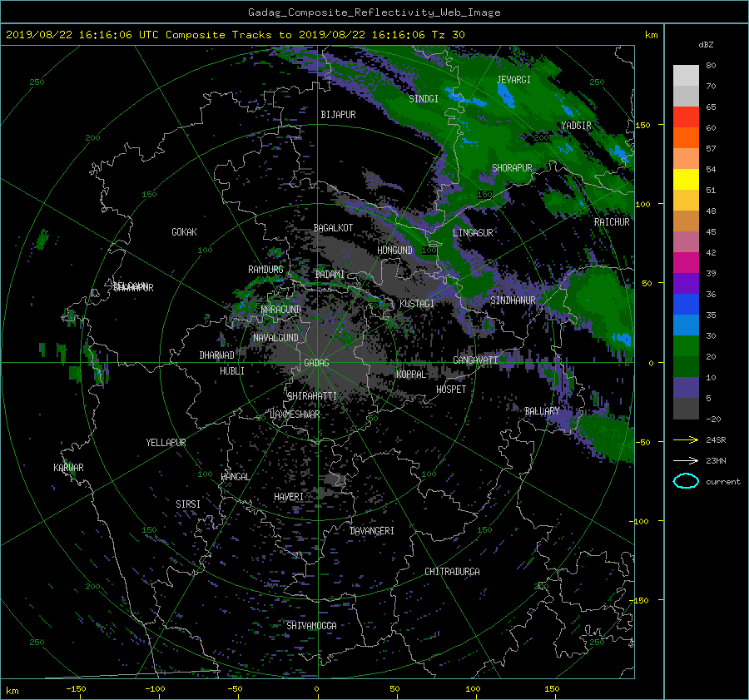Viewport: 749px width, 700px height.
Task: Click the 'GOKAK' city label
Action: coord(184,232)
